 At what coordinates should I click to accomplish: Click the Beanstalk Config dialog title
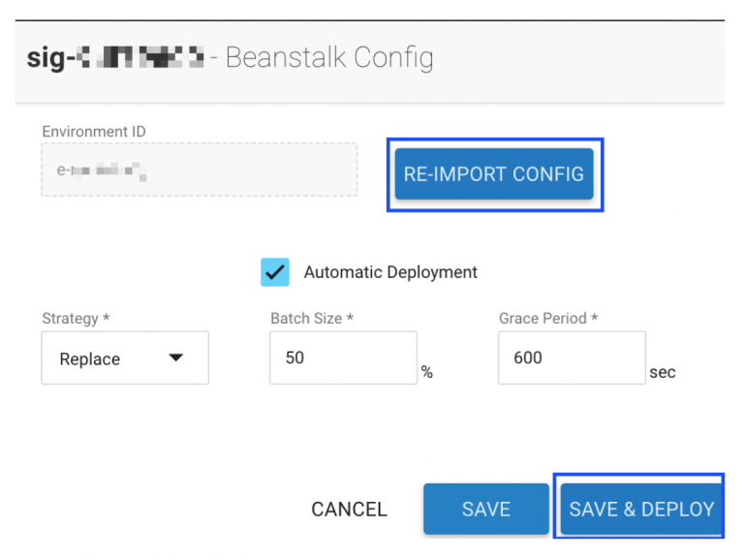(x=329, y=58)
